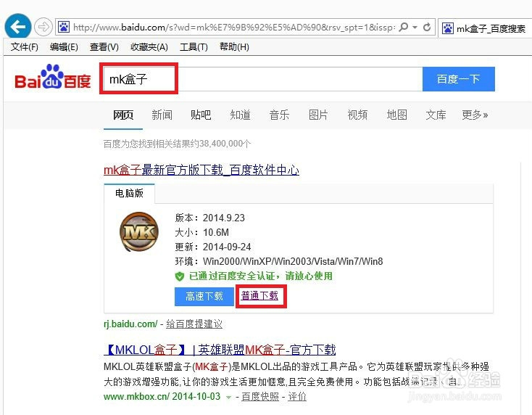This screenshot has height=415, width=532.
Task: Click the 高速下载 button
Action: [204, 297]
